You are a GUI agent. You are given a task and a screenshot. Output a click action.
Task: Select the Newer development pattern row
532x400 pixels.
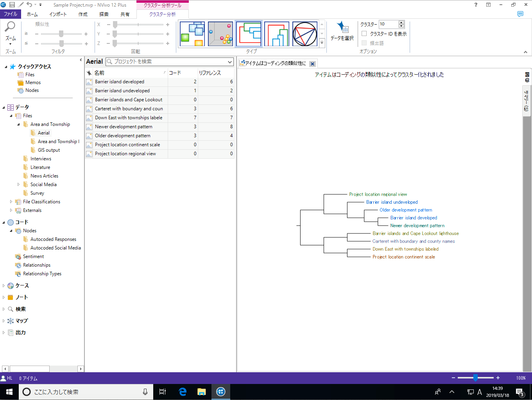pos(124,127)
